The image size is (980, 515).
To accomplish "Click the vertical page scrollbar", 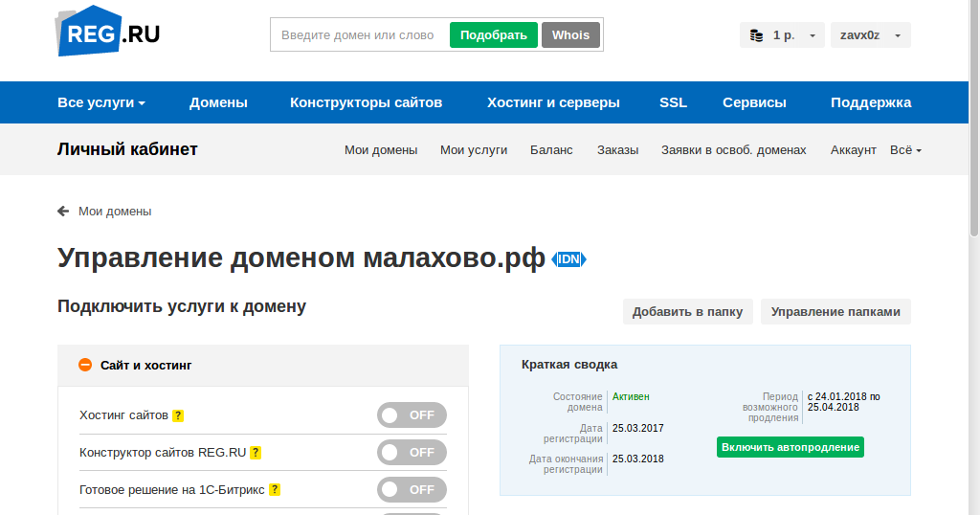I will 973,119.
